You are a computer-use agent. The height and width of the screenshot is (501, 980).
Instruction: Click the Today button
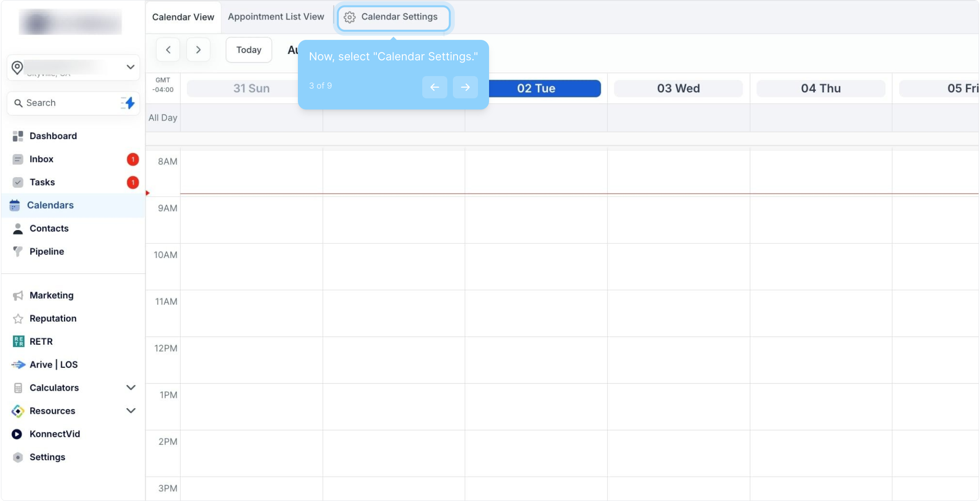[249, 50]
